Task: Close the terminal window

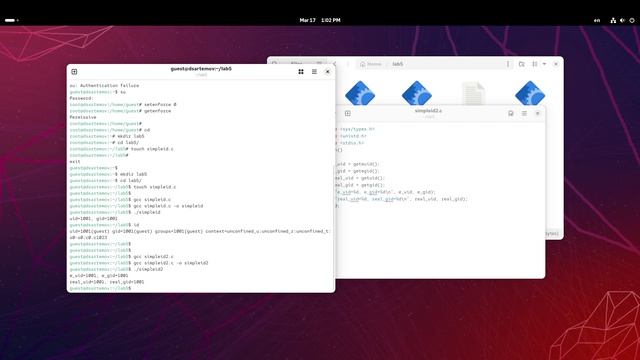Action: pyautogui.click(x=327, y=72)
